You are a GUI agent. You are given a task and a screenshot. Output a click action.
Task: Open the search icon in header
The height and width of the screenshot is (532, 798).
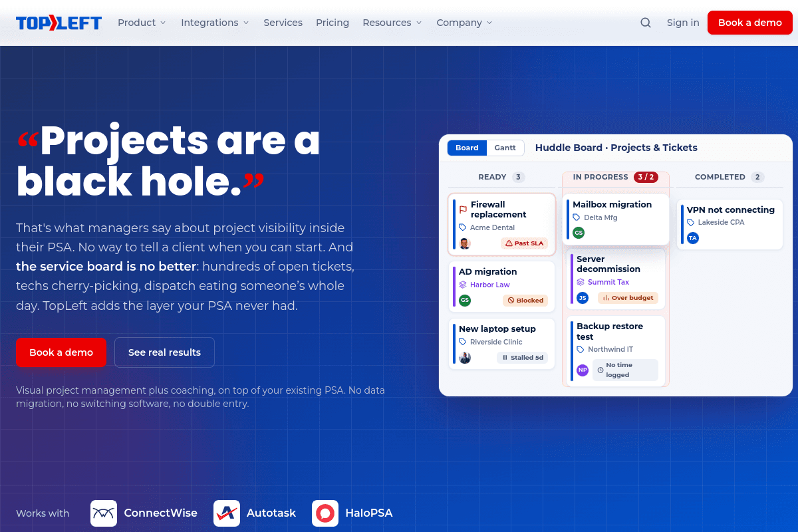pyautogui.click(x=646, y=23)
